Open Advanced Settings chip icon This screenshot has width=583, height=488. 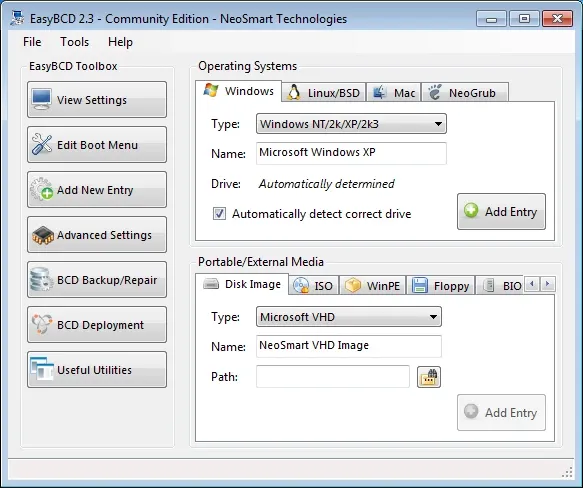[x=43, y=235]
